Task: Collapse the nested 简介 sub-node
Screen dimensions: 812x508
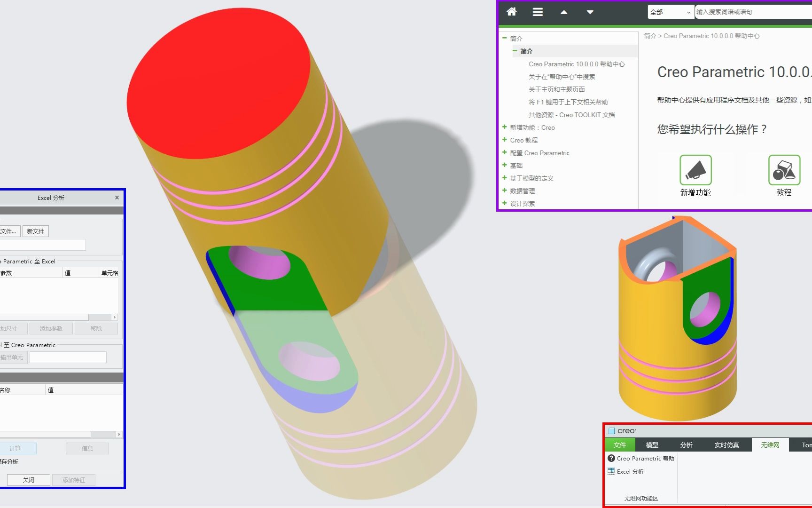Action: (515, 51)
